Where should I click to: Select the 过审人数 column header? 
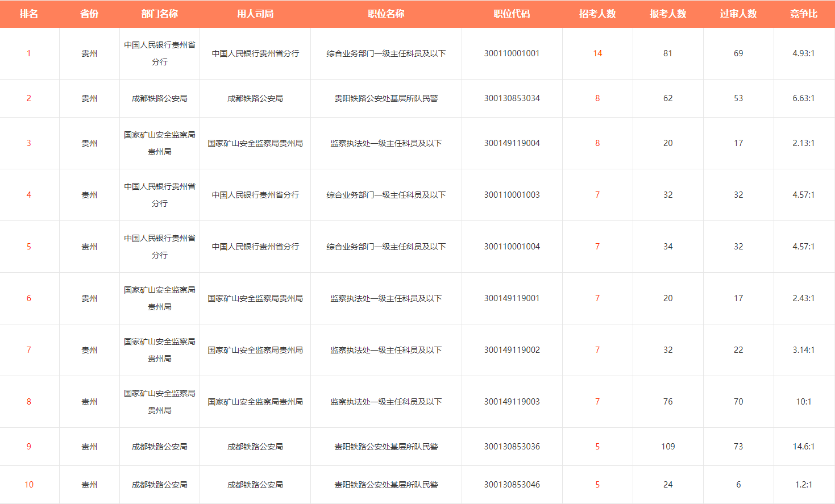coord(738,14)
